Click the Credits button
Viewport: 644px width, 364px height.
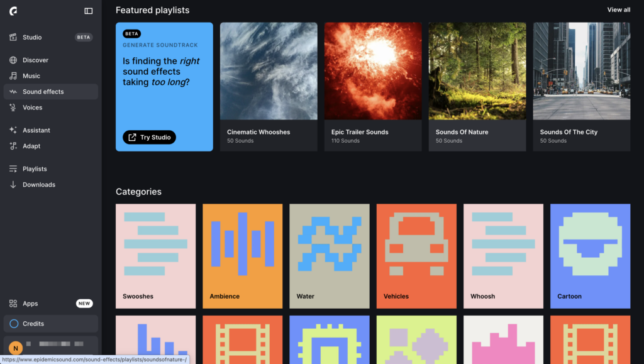(51, 323)
